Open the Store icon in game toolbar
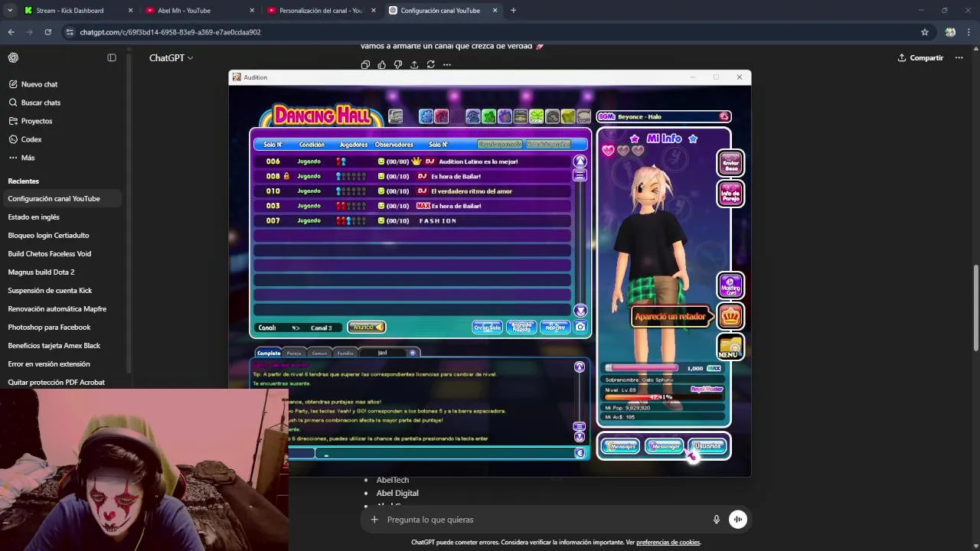Image resolution: width=980 pixels, height=551 pixels. coord(584,116)
